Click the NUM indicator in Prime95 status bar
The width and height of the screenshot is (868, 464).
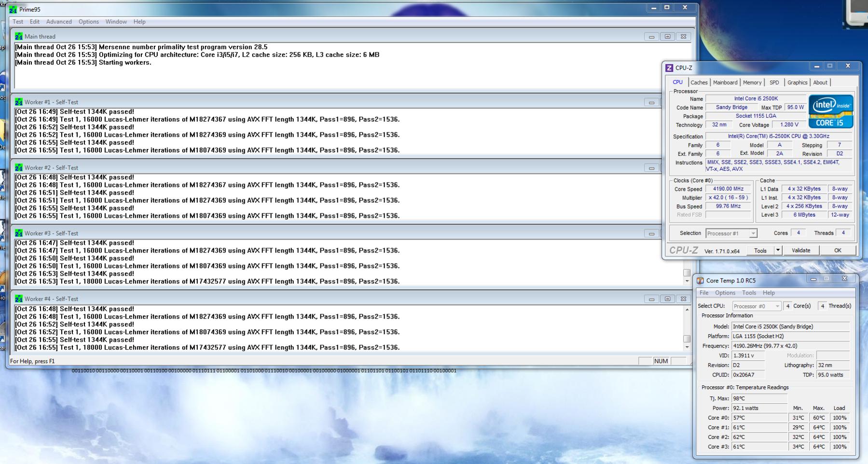click(x=661, y=361)
